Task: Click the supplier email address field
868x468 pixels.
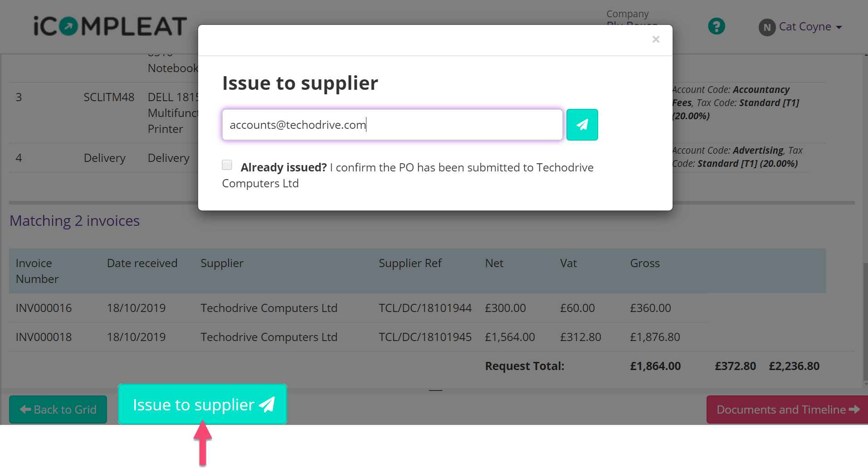Action: click(x=392, y=125)
